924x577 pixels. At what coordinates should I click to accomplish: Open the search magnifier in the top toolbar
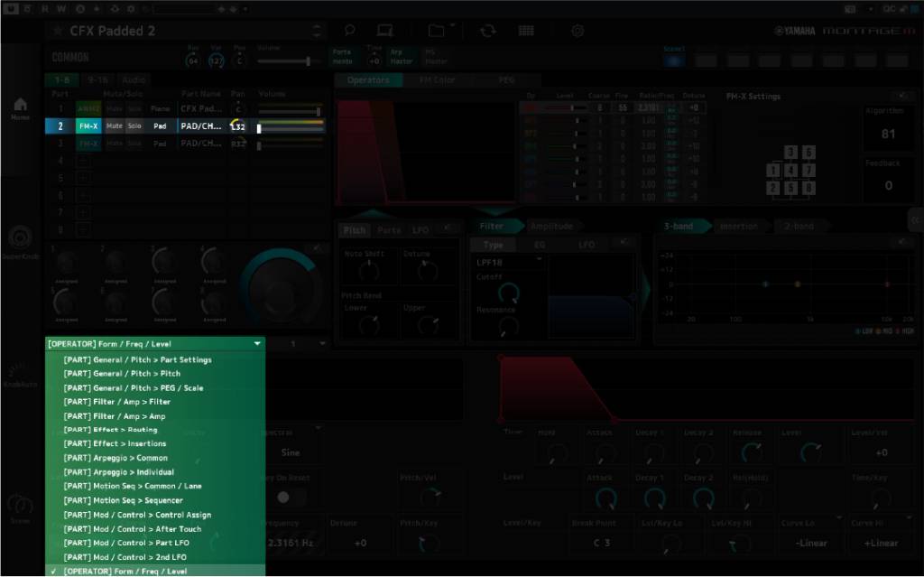(x=350, y=31)
